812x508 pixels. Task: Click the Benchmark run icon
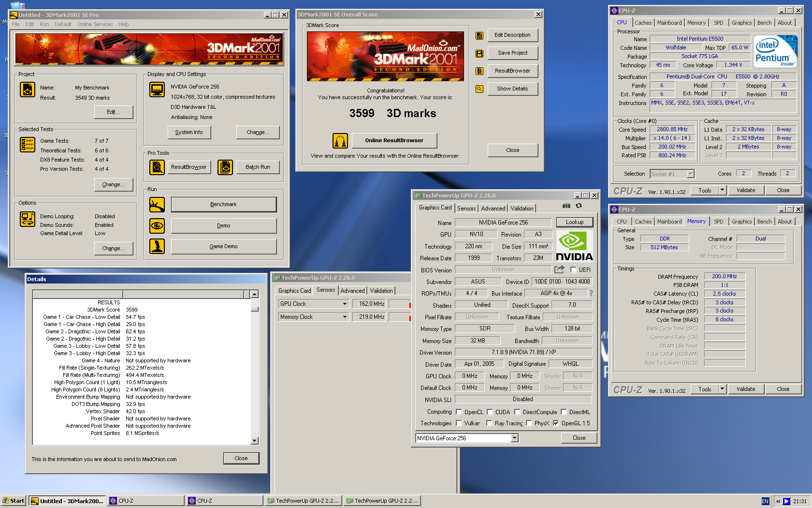157,205
